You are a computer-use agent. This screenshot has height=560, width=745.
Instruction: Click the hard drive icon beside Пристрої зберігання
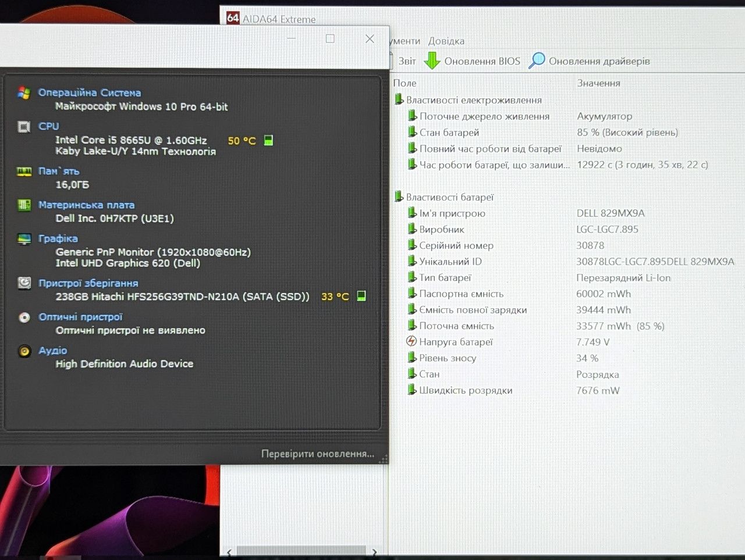[24, 283]
